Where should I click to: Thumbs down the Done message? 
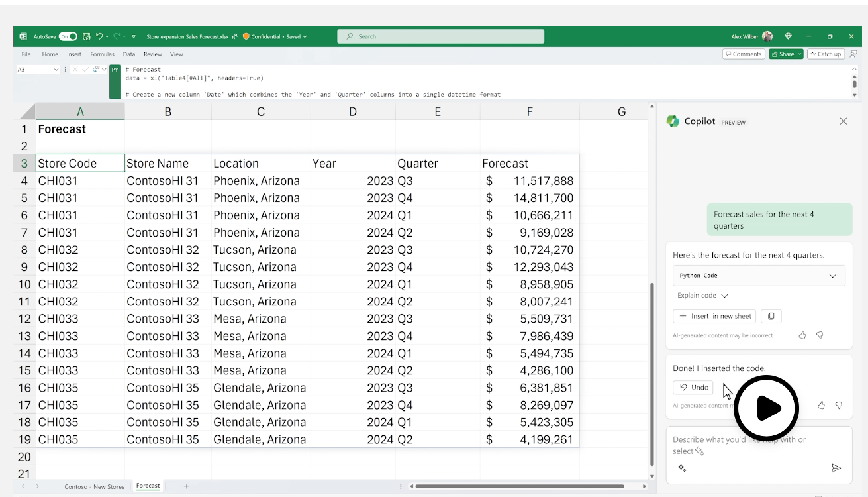point(838,405)
